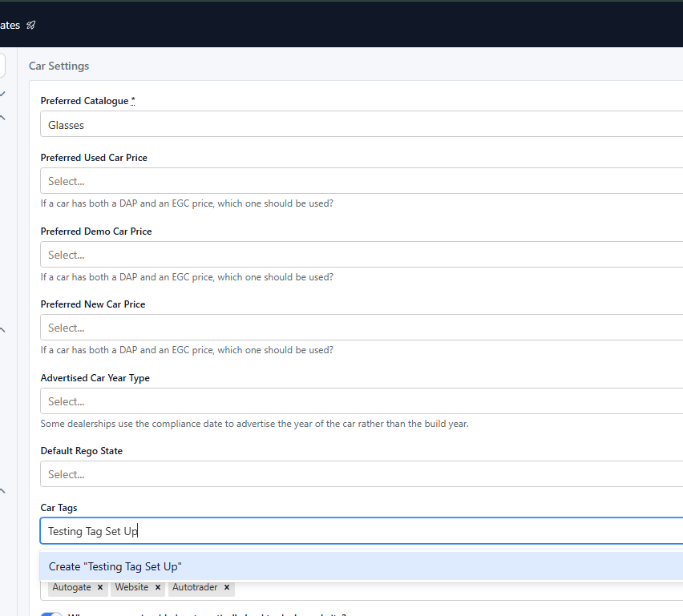Remove the Autogate tag
683x616 pixels.
100,587
